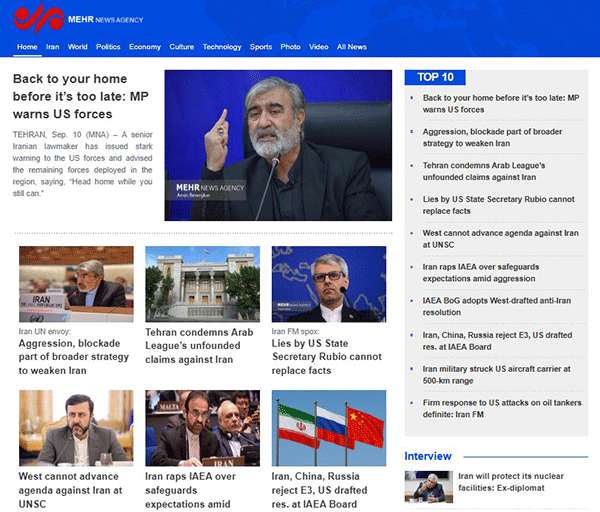Open card headline 'Iran raps IAEA over safeguards expectations'
The width and height of the screenshot is (600, 512).
pos(191,490)
